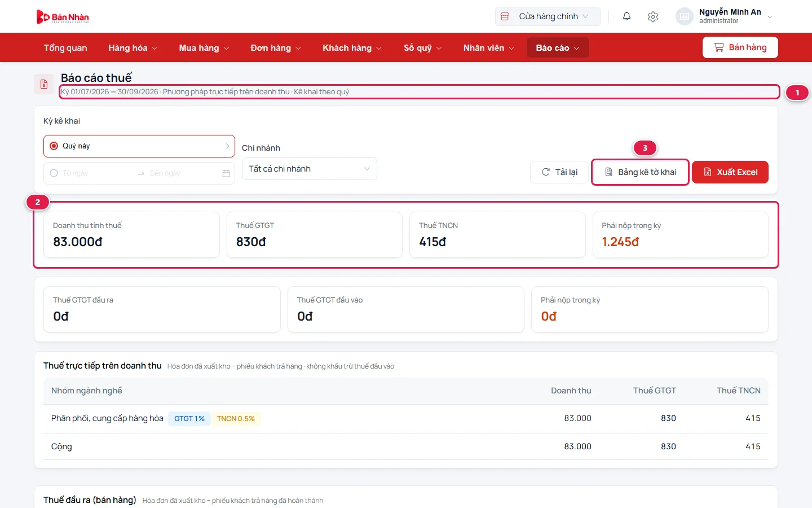Open the 'Báo cáo' menu
Image resolution: width=812 pixels, height=508 pixels.
[558, 48]
